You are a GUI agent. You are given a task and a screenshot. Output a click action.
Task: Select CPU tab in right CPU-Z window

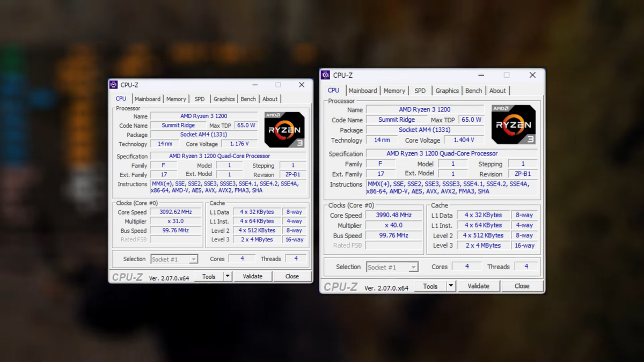[334, 90]
